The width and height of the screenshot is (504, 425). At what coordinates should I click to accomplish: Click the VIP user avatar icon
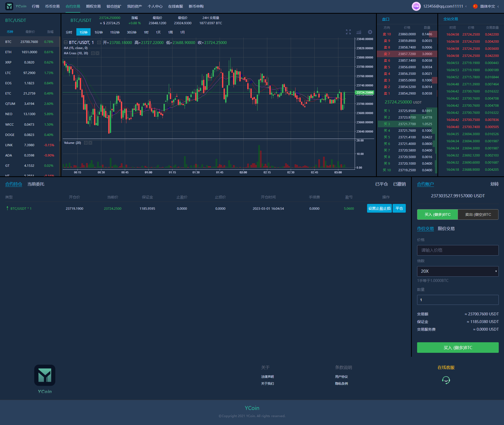416,6
